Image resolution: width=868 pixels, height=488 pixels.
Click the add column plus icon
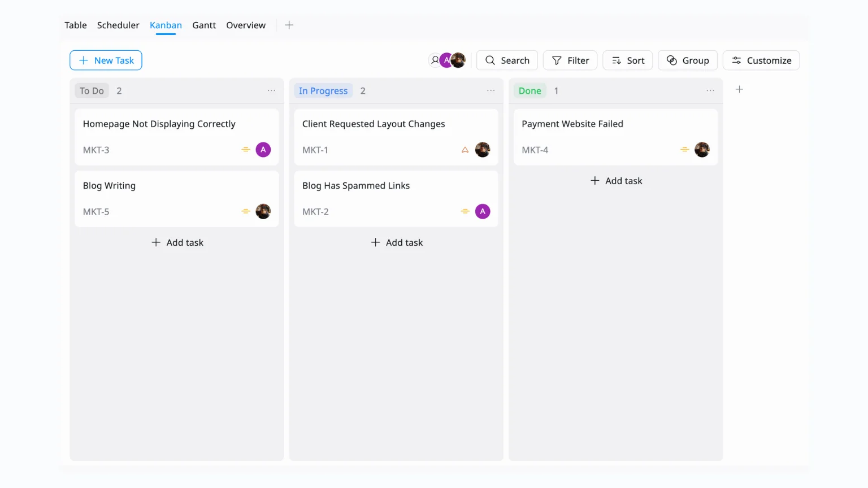pyautogui.click(x=739, y=89)
